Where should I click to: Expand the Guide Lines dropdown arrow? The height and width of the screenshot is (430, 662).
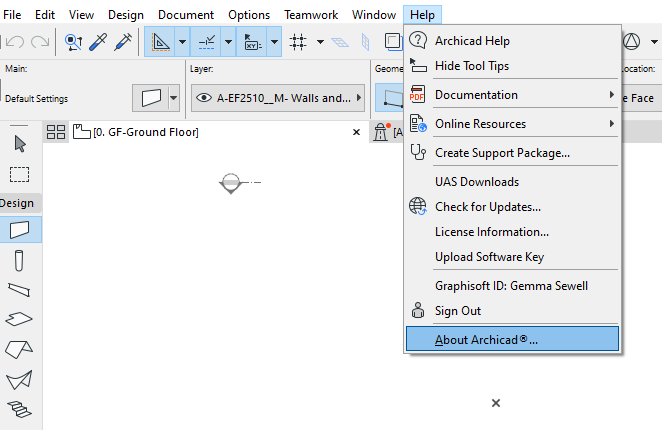click(x=182, y=42)
